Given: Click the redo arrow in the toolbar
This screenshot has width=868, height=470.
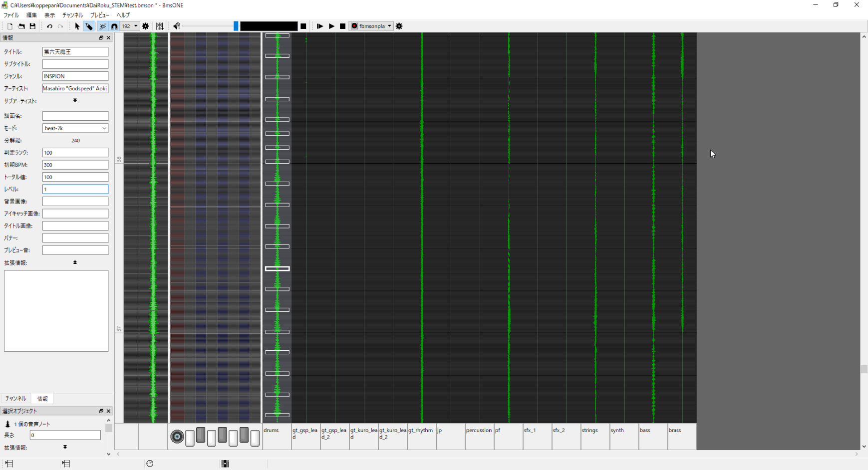Looking at the screenshot, I should click(x=60, y=26).
